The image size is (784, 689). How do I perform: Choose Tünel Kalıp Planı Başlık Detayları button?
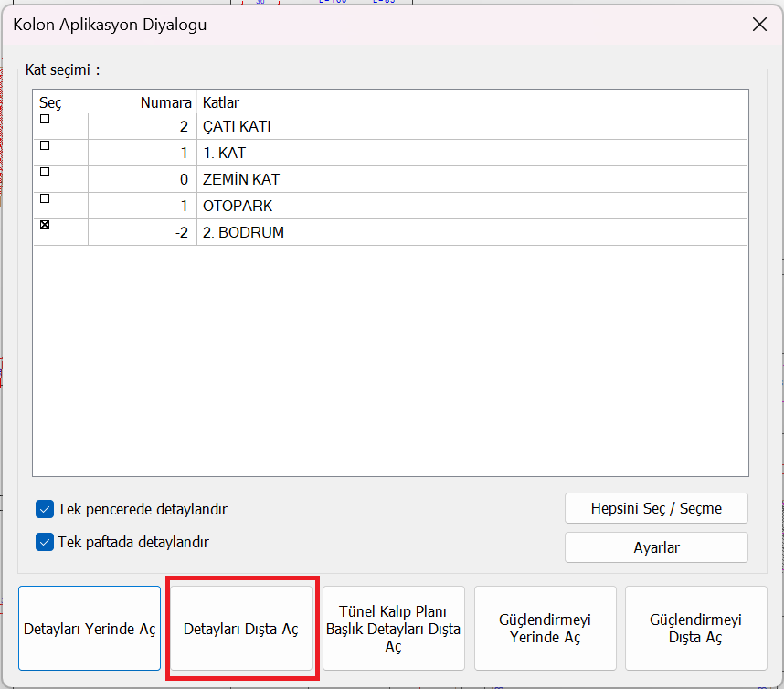[394, 629]
